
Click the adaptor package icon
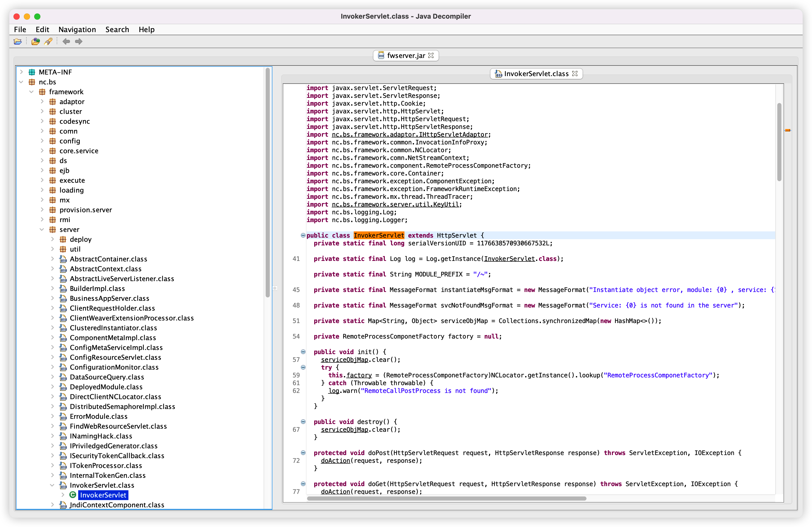[53, 102]
